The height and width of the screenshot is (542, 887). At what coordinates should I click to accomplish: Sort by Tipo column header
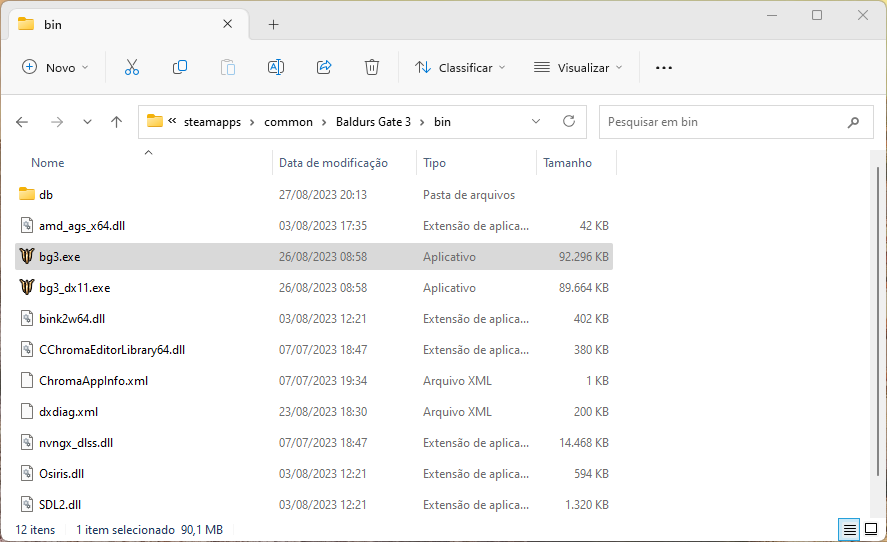tap(434, 163)
